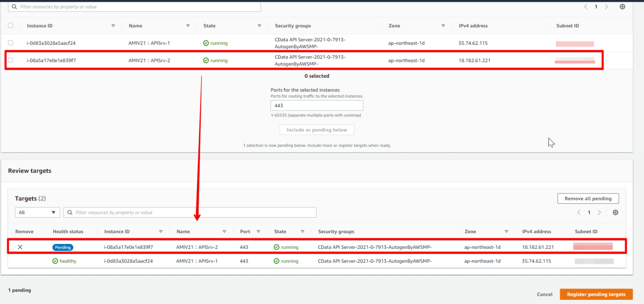Go to previous page in available instances pagination

tap(586, 7)
